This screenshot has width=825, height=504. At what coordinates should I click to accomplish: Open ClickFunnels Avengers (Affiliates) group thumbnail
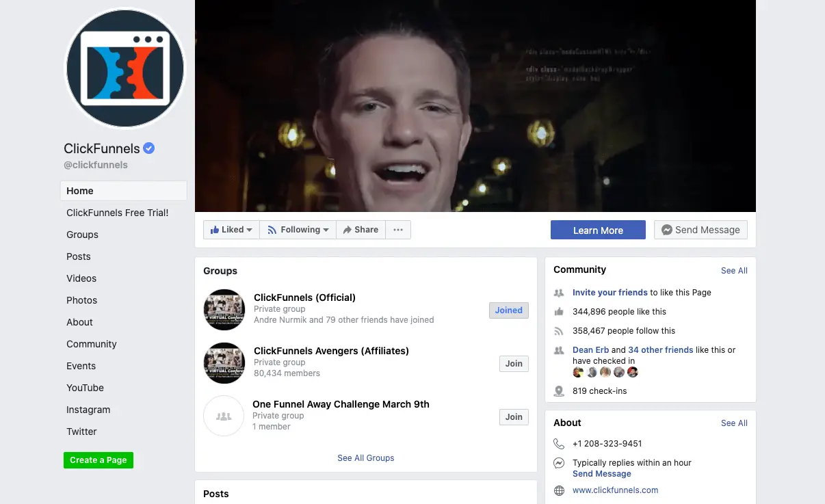(x=224, y=363)
